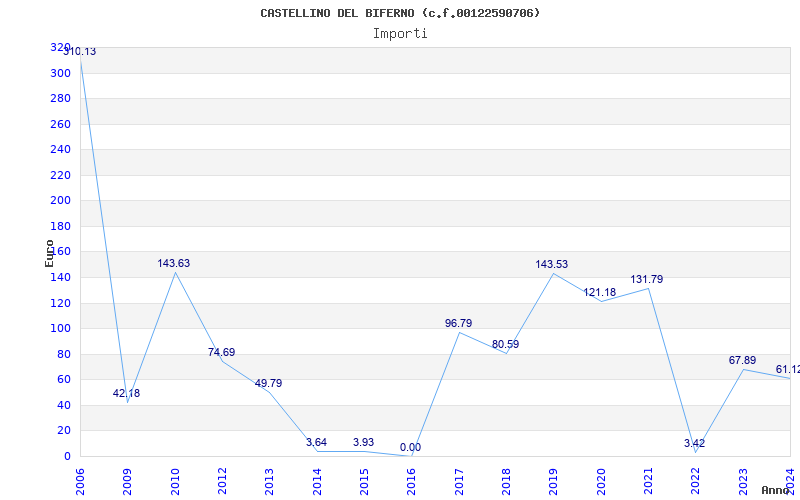Click the 2010 x-axis label
Image resolution: width=800 pixels, height=500 pixels.
175,482
